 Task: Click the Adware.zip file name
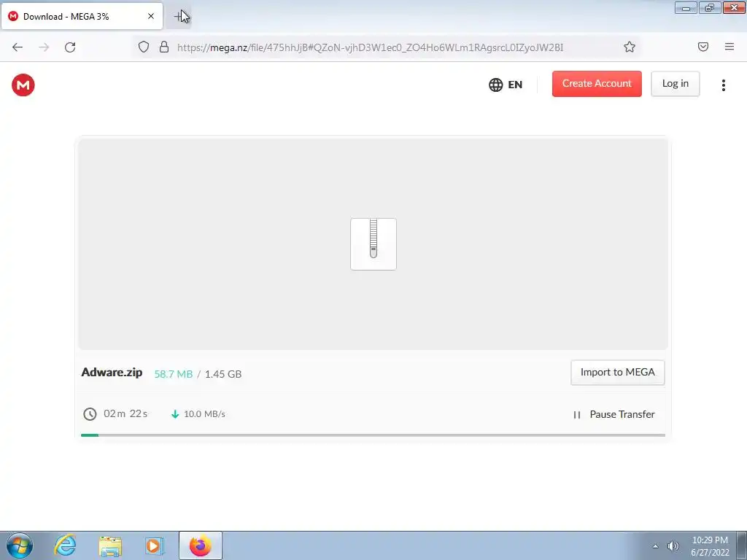(x=112, y=373)
